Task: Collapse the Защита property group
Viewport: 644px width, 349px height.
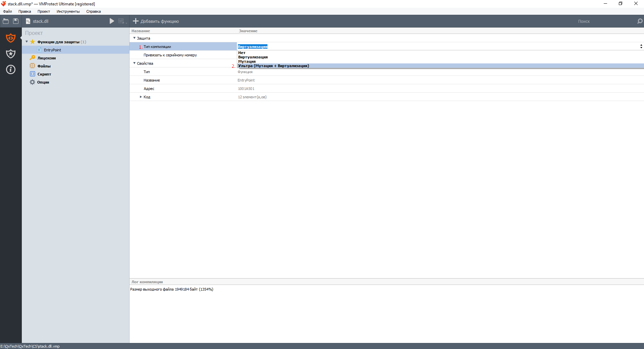Action: 134,38
